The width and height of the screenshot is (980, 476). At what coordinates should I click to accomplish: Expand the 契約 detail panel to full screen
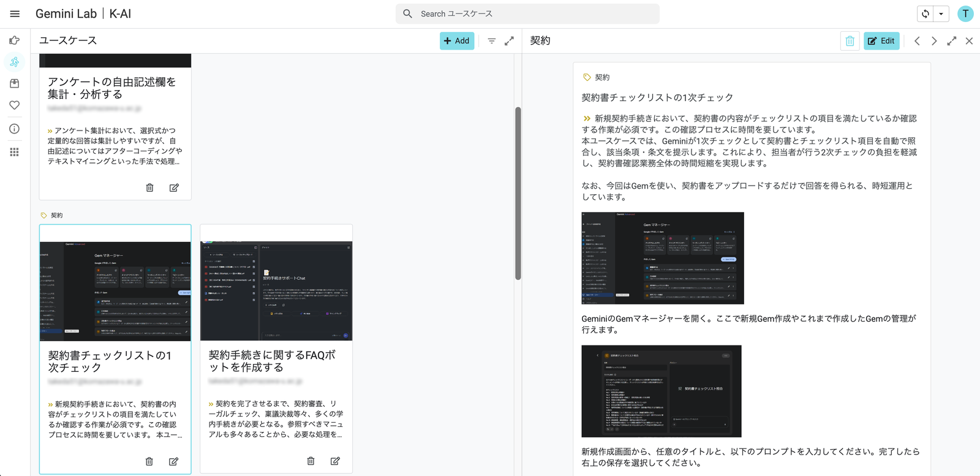[951, 41]
